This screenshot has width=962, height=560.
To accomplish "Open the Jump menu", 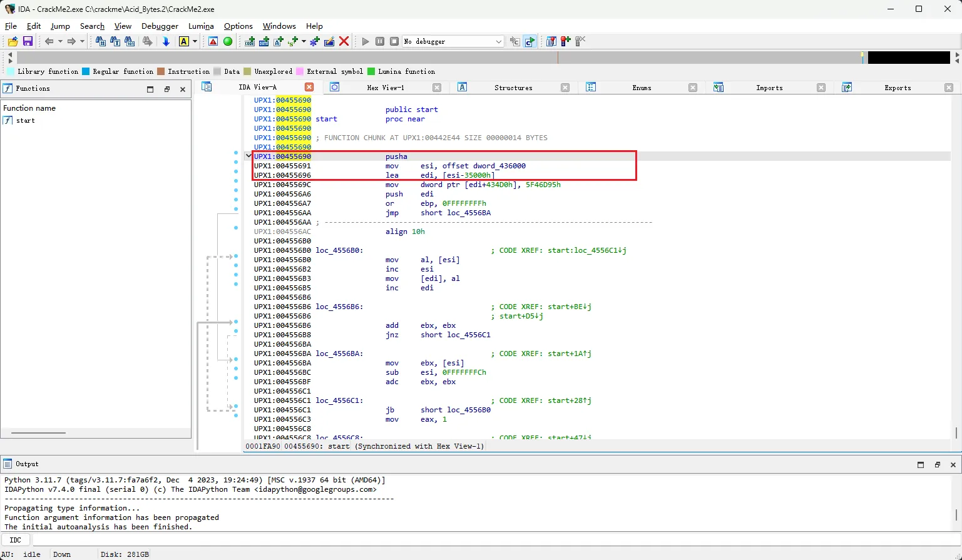I will pyautogui.click(x=60, y=26).
